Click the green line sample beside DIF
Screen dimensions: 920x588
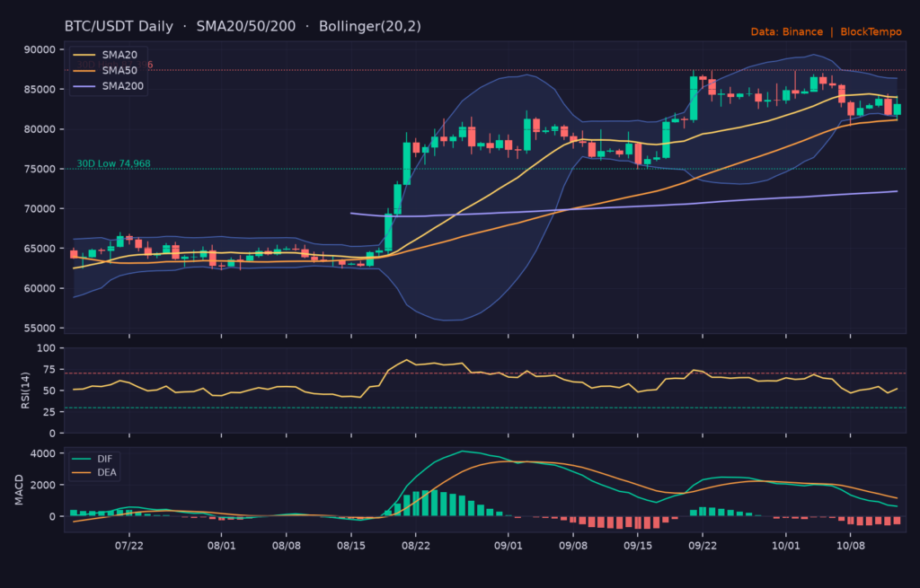[x=82, y=459]
